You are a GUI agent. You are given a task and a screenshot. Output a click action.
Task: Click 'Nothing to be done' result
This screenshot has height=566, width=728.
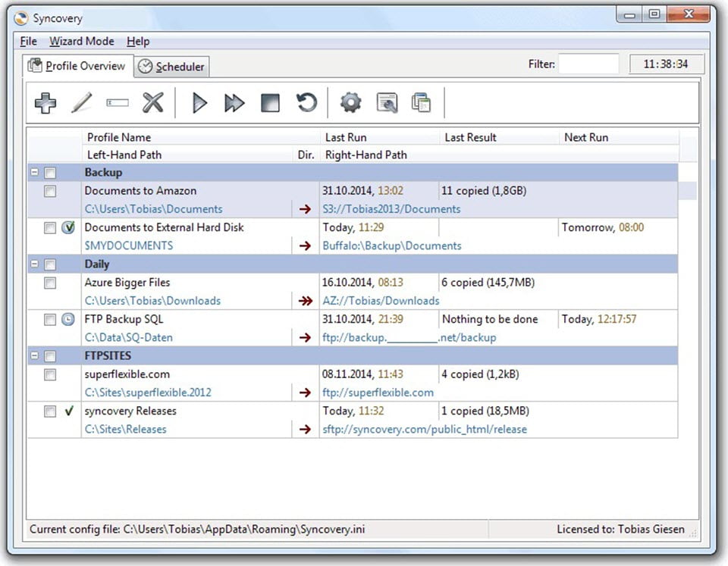tap(490, 319)
